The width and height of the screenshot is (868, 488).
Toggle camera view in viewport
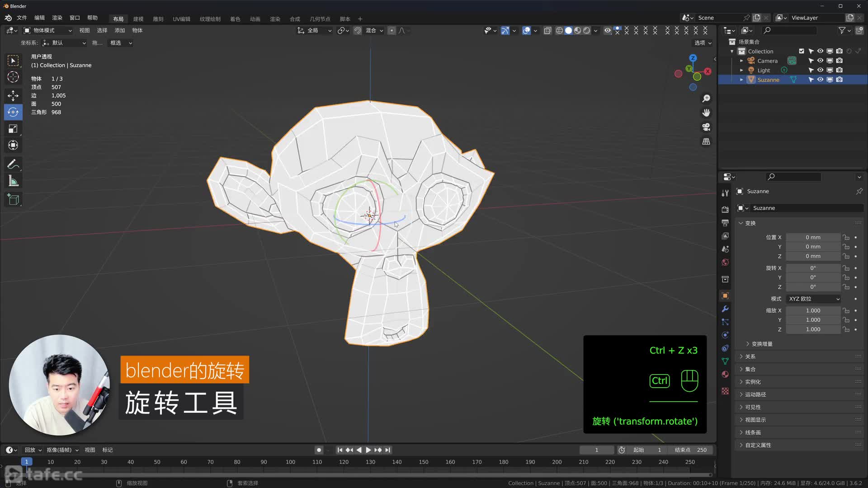click(706, 127)
